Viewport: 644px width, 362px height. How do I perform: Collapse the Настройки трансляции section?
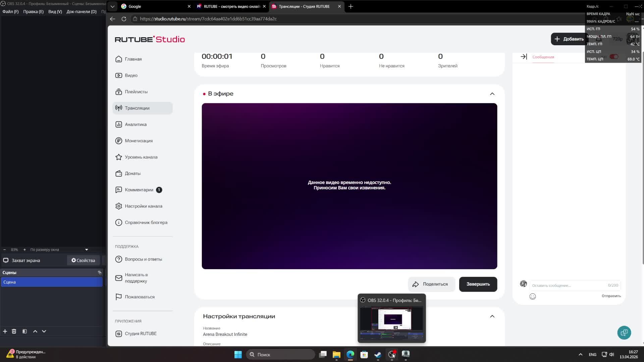[492, 316]
